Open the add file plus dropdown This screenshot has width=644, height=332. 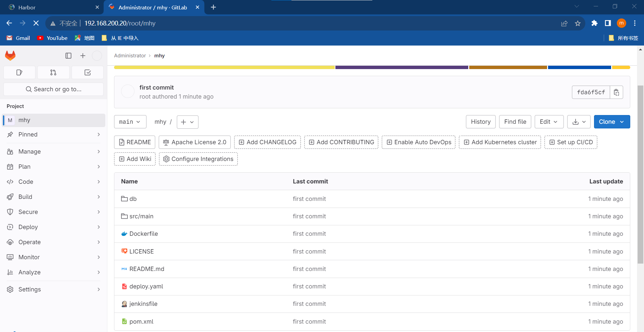[187, 122]
